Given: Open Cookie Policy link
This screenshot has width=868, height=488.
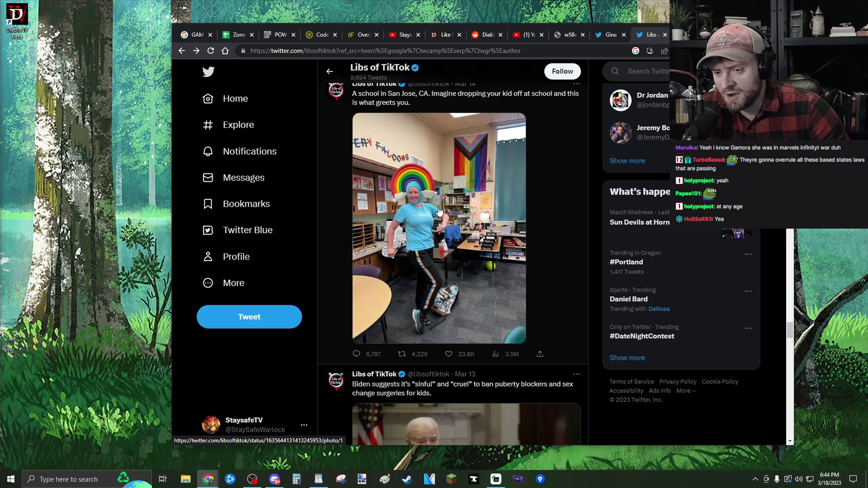Looking at the screenshot, I should [x=720, y=382].
